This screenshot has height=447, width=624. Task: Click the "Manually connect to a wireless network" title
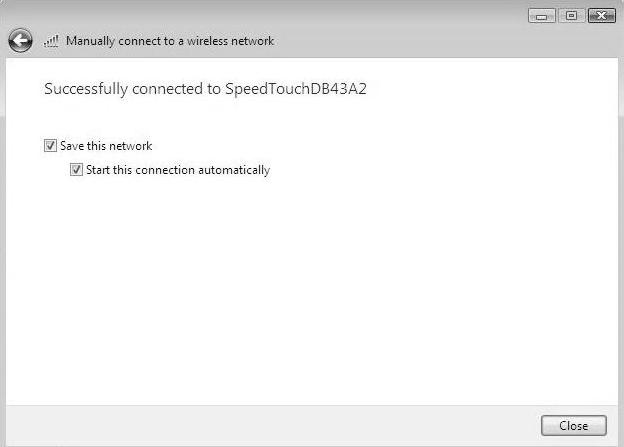(170, 41)
